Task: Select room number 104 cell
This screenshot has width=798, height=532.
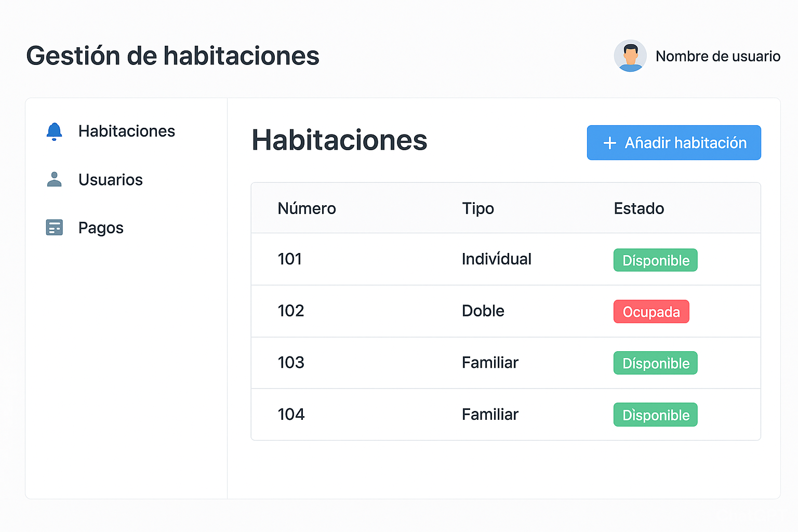Action: coord(291,414)
